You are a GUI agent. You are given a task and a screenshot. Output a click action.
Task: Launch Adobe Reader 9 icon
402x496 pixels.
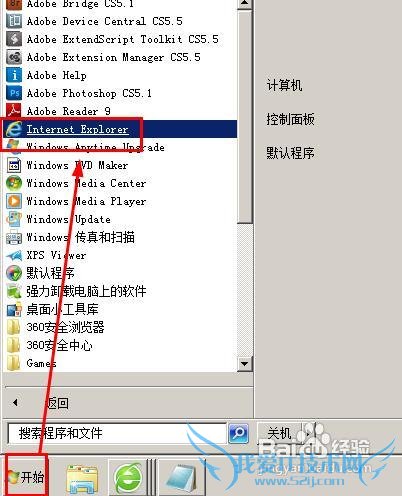14,111
